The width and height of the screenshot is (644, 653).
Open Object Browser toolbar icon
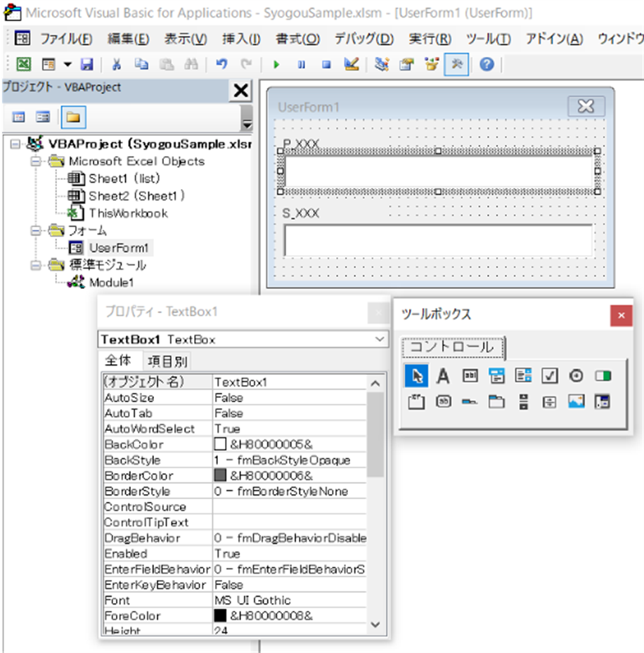(x=432, y=64)
